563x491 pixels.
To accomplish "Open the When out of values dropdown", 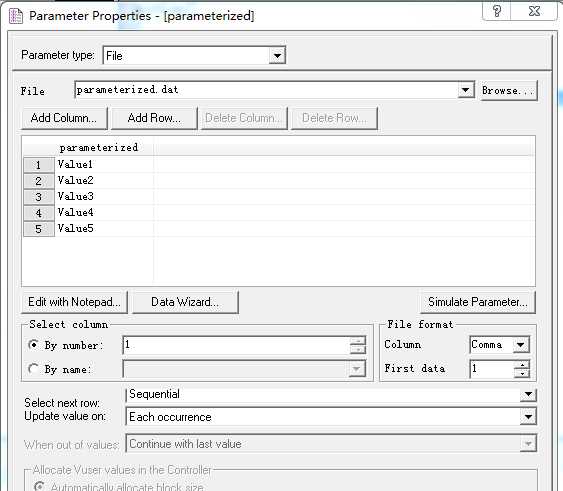I will click(528, 444).
